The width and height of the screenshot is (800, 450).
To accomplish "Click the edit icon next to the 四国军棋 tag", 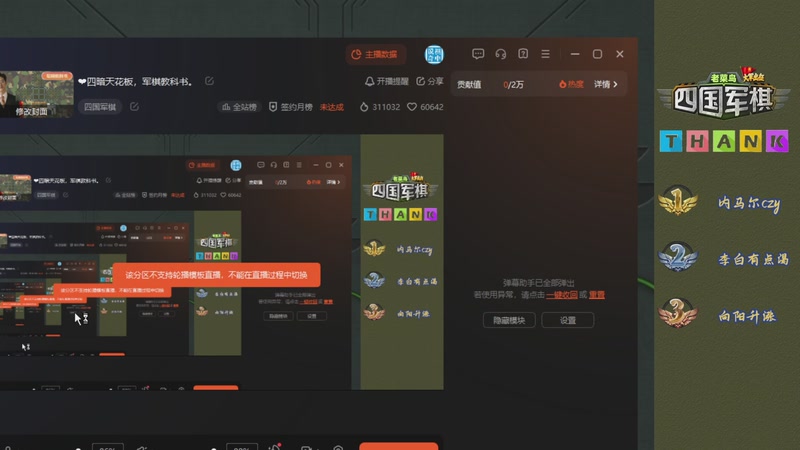I will pos(134,107).
